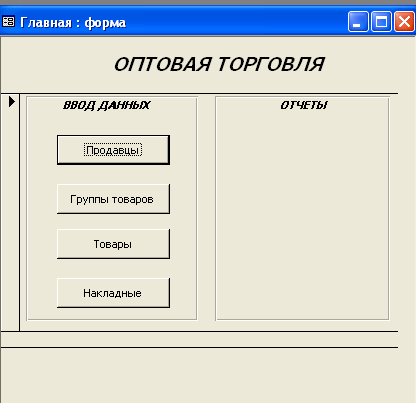The height and width of the screenshot is (403, 416).
Task: Minimize the Главная form window
Action: click(358, 22)
